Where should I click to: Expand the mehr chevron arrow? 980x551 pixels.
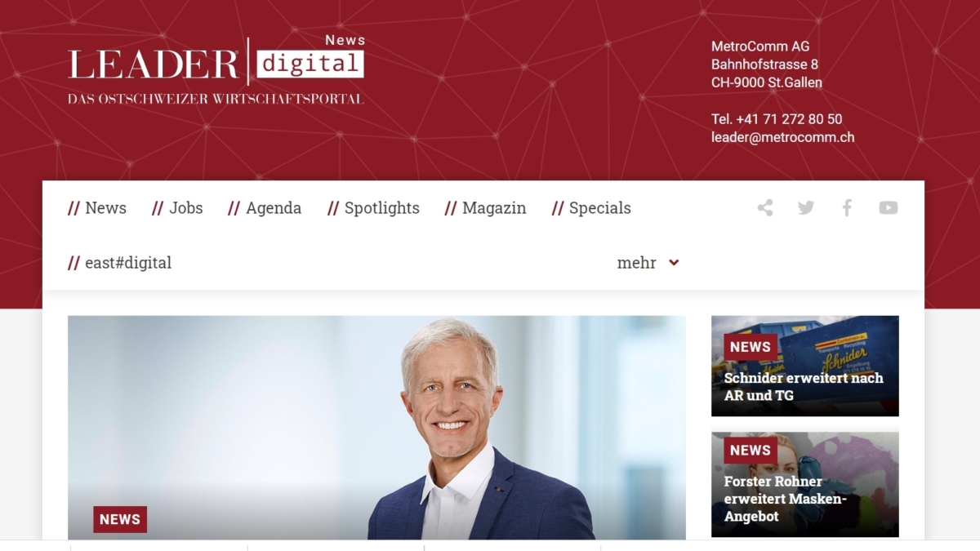point(674,263)
